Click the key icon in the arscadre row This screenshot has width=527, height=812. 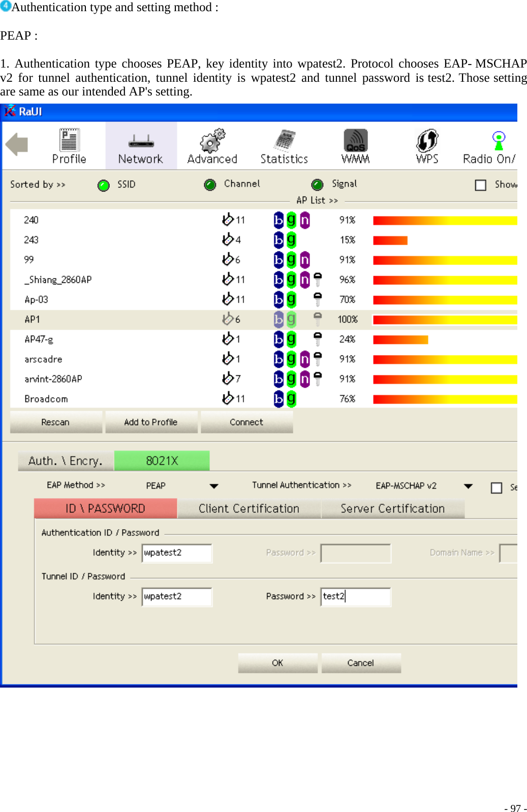tap(318, 359)
